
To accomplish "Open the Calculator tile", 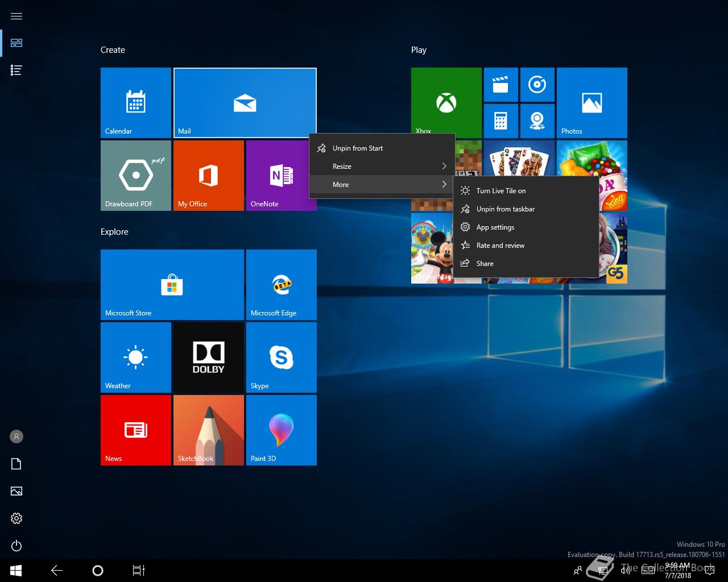I will point(501,121).
